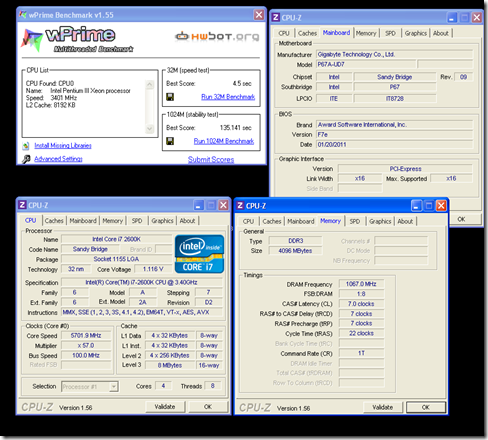This screenshot has height=440, width=488.
Task: Open About tab in Memory window
Action: tap(405, 221)
